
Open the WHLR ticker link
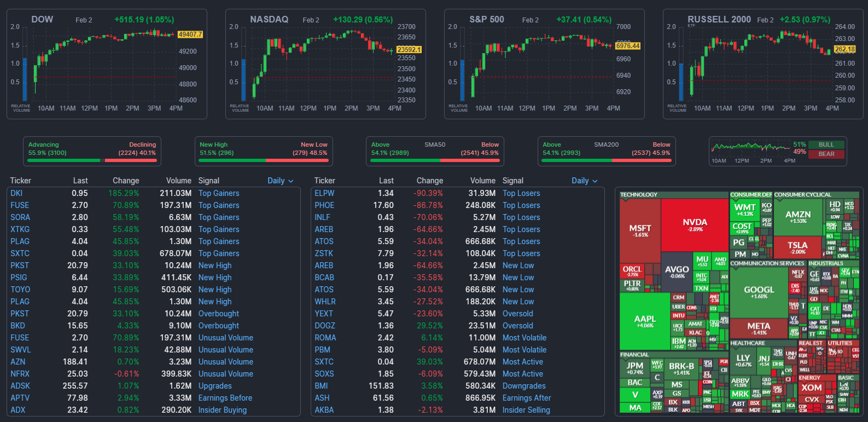(x=325, y=302)
